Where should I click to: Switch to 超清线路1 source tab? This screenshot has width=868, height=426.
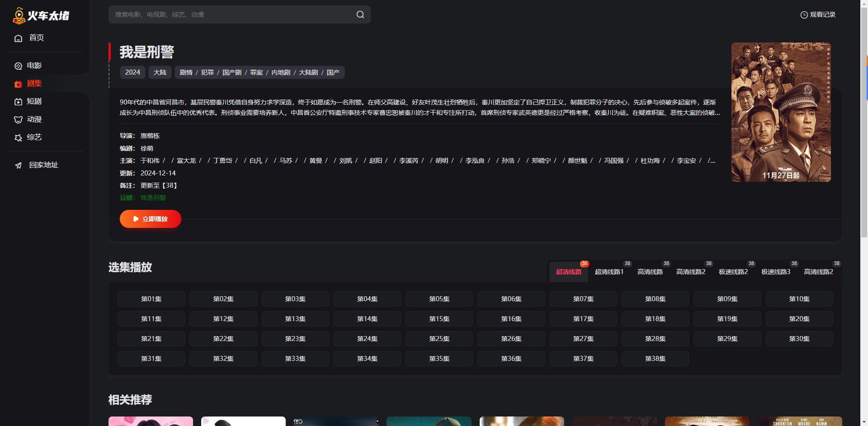pyautogui.click(x=609, y=272)
